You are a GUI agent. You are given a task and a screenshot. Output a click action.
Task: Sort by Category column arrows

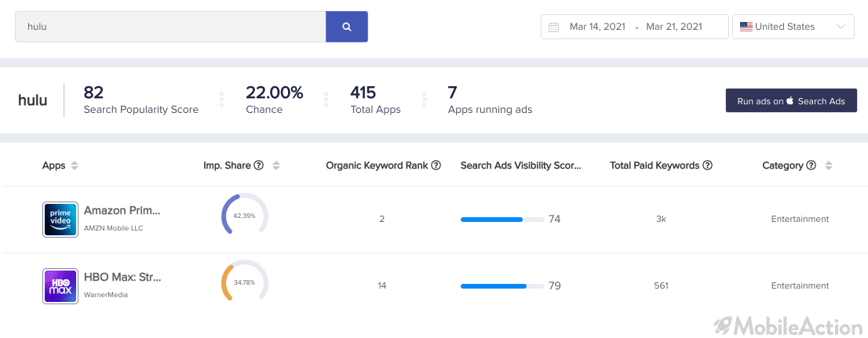(829, 165)
